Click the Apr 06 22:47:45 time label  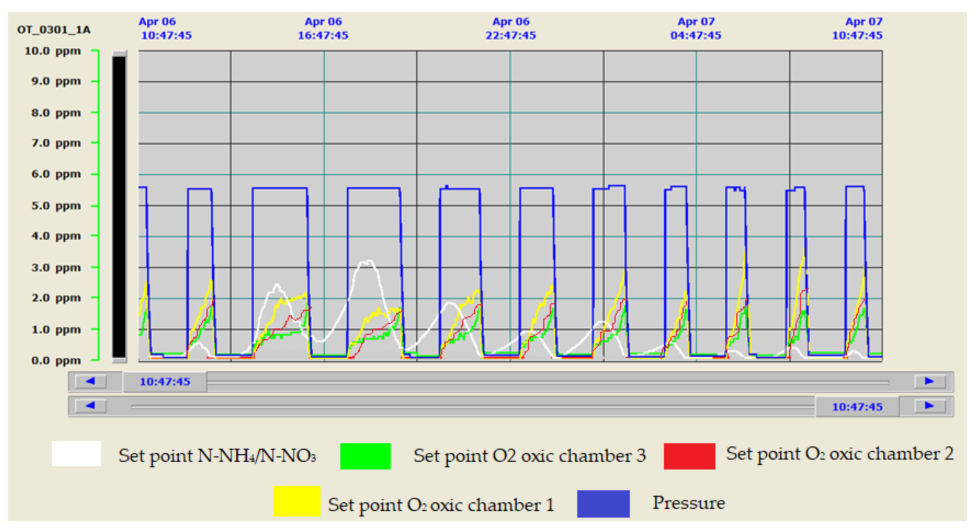pyautogui.click(x=511, y=29)
